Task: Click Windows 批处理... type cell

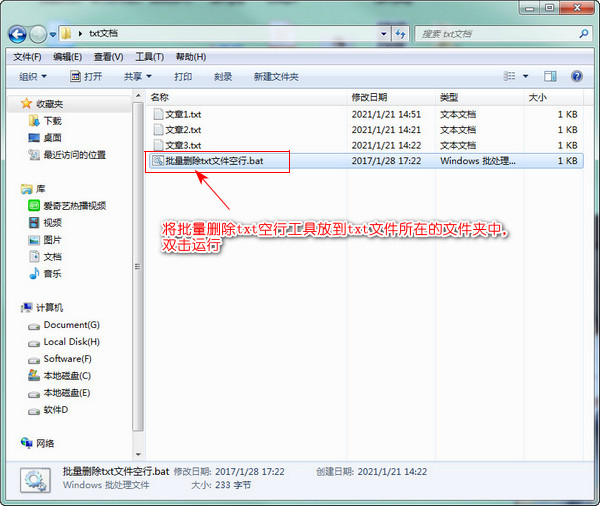Action: point(478,161)
